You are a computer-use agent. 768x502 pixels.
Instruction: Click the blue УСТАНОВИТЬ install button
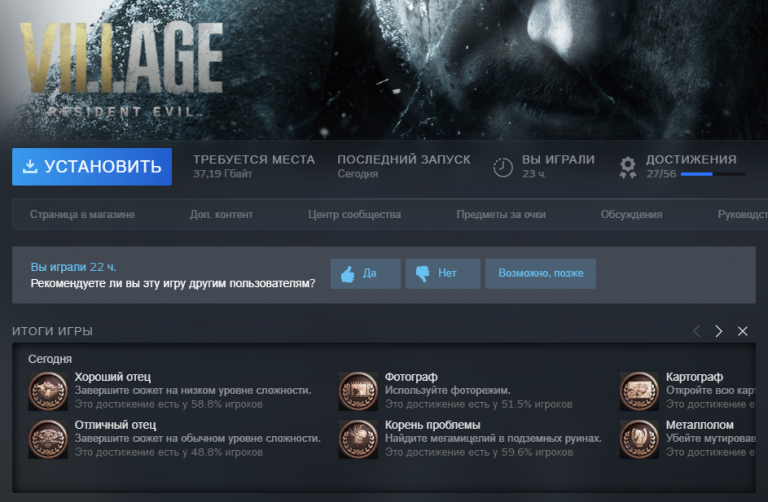(92, 167)
